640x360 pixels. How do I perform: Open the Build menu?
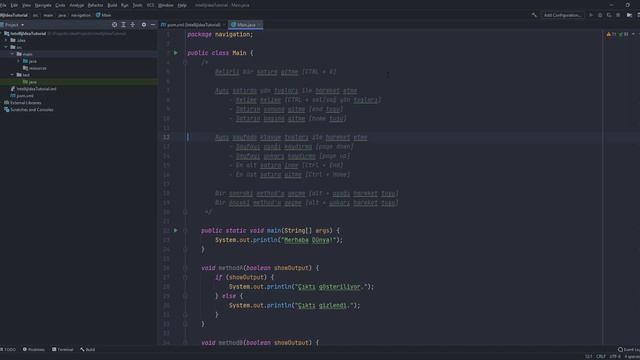112,5
